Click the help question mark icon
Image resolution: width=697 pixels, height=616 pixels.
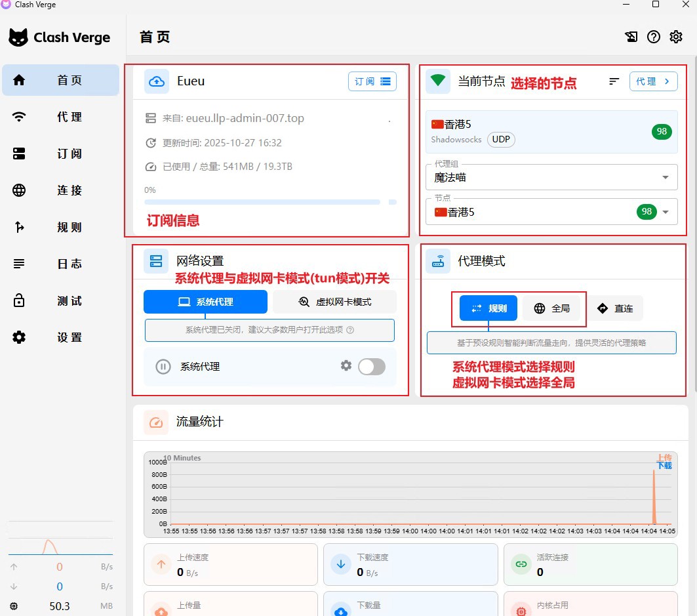pos(653,37)
